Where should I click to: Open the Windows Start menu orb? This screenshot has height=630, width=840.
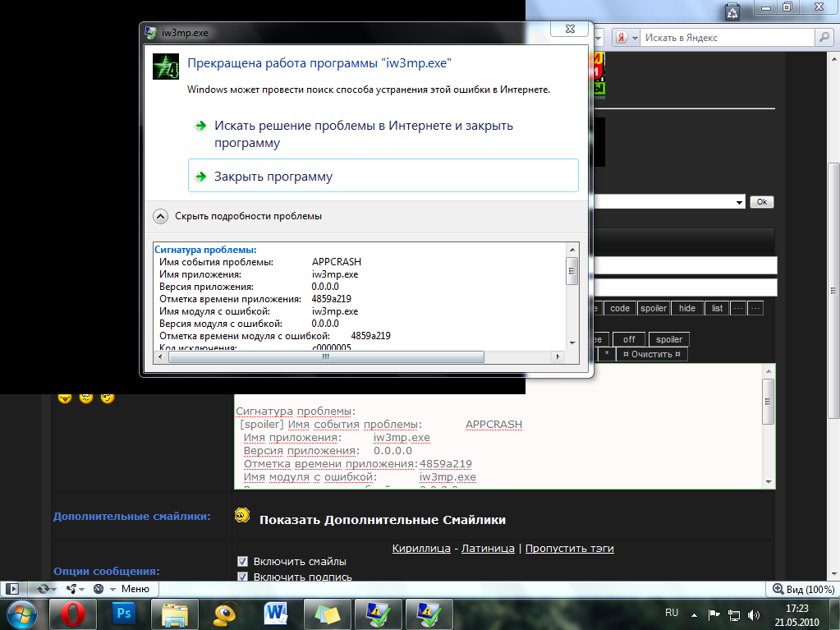coord(21,614)
